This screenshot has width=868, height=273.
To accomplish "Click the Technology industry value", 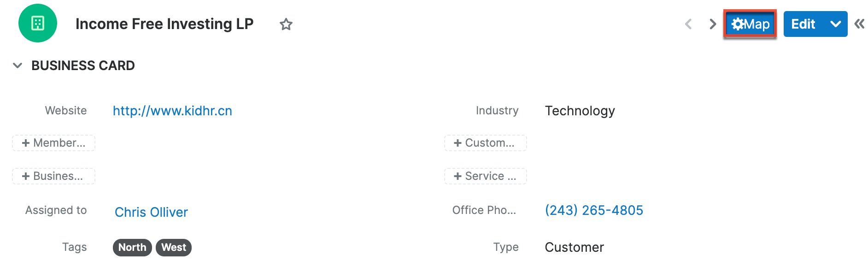I will pos(580,111).
